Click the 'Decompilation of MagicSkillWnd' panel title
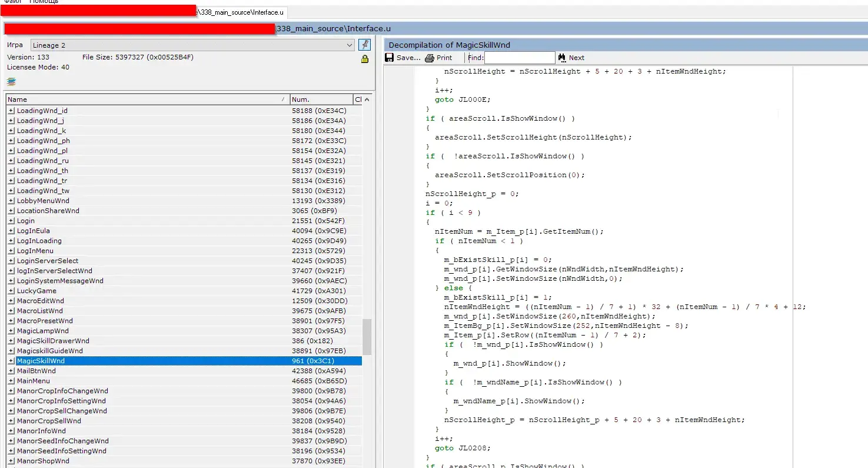The width and height of the screenshot is (868, 468). point(449,45)
